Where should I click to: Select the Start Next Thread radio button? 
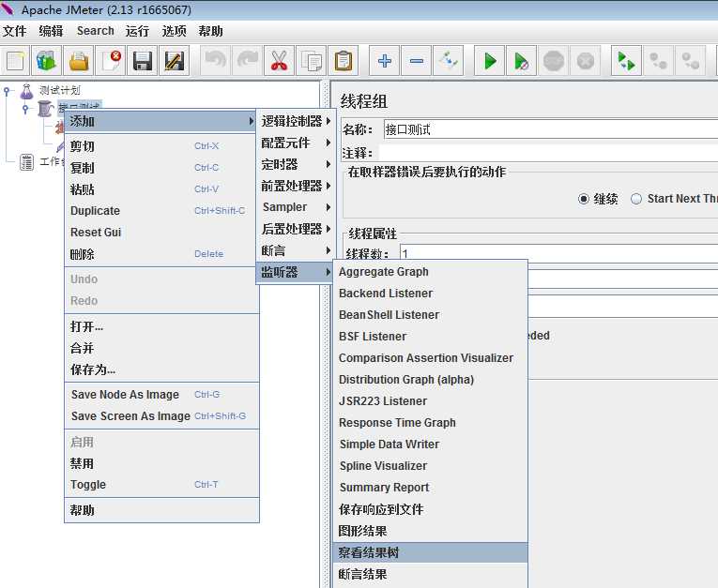click(x=636, y=199)
